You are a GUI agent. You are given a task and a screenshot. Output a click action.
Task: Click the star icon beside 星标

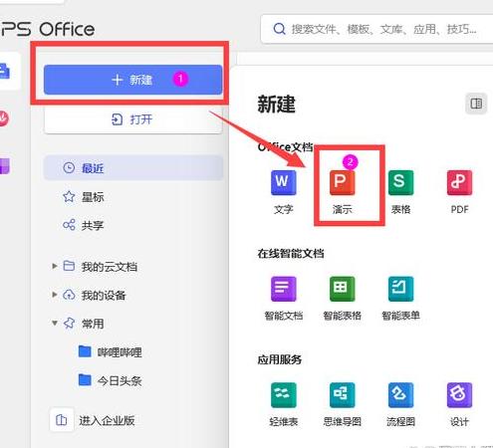tap(69, 197)
